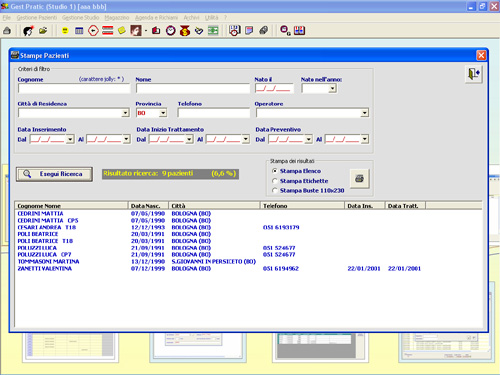Sort by Data Ins. column header
The image size is (500, 375).
point(365,206)
